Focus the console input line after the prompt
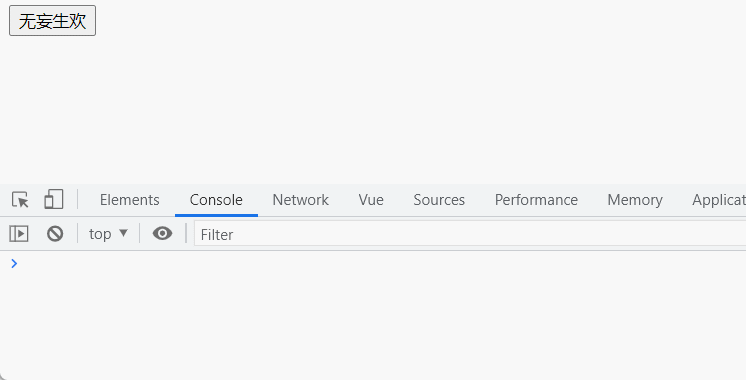 381,263
